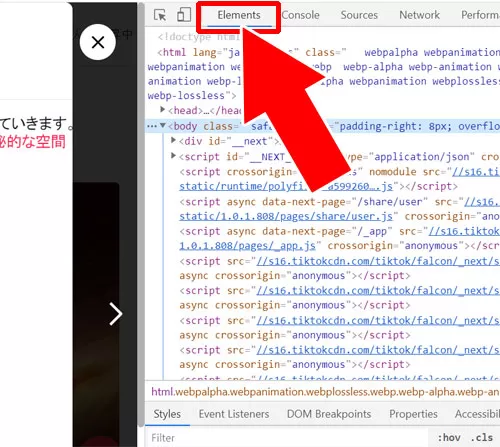Activate the inspect element picker icon
500x447 pixels.
tap(160, 15)
